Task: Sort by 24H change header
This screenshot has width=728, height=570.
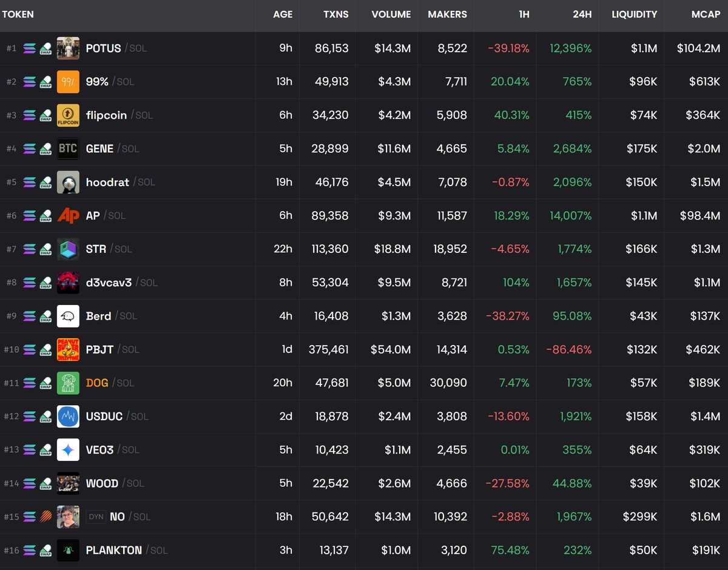Action: (x=582, y=15)
